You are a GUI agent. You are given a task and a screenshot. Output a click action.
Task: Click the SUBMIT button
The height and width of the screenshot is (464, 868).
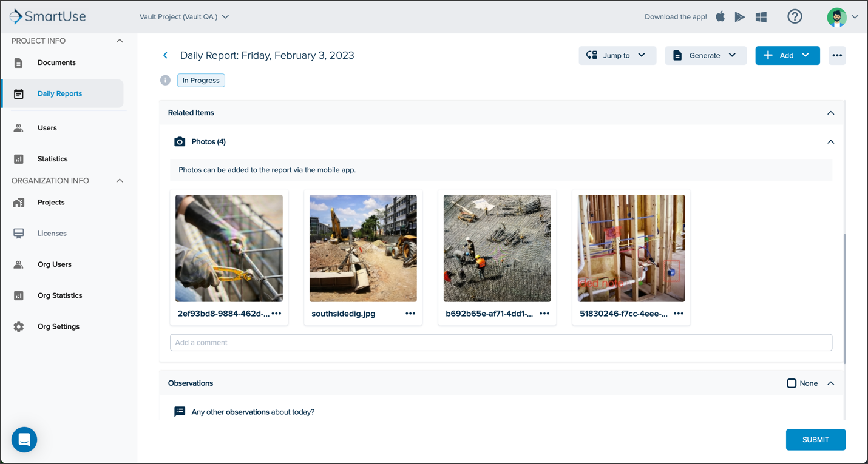815,440
